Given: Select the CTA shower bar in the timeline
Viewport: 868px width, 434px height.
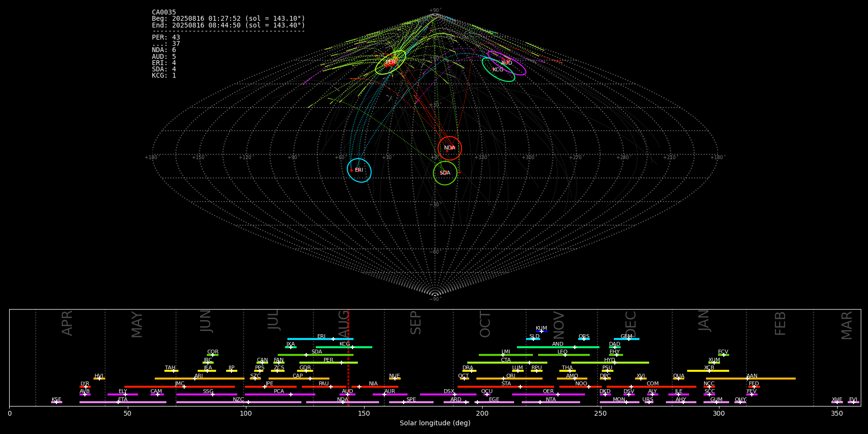Looking at the screenshot, I should [x=507, y=363].
